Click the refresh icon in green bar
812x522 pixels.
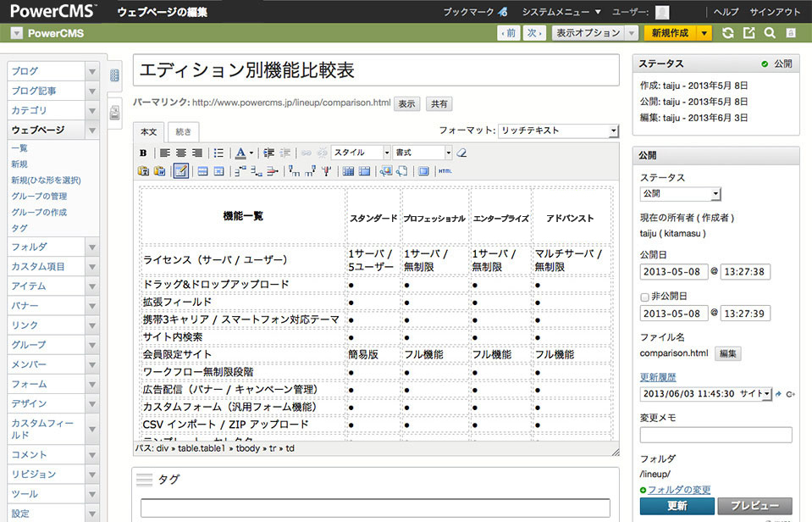(727, 33)
